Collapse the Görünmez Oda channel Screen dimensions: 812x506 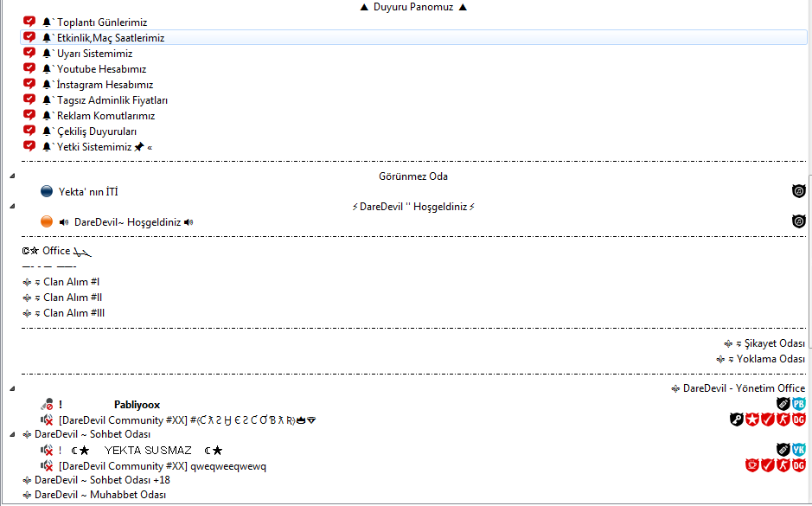point(12,176)
